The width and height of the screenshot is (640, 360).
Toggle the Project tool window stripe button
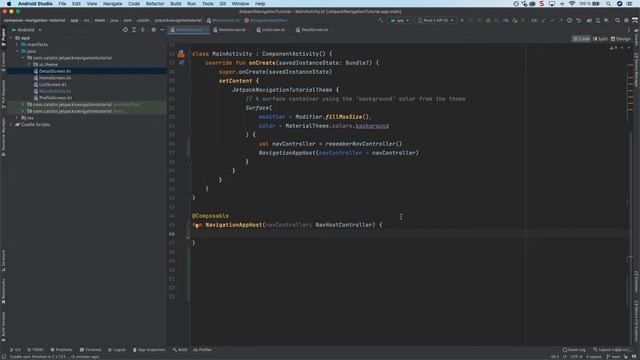coord(3,37)
